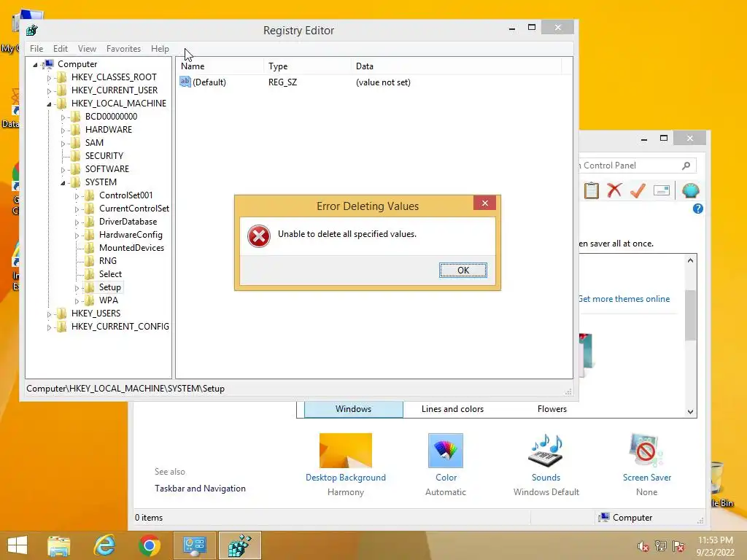Click OK in the error dialog
747x560 pixels.
point(462,270)
